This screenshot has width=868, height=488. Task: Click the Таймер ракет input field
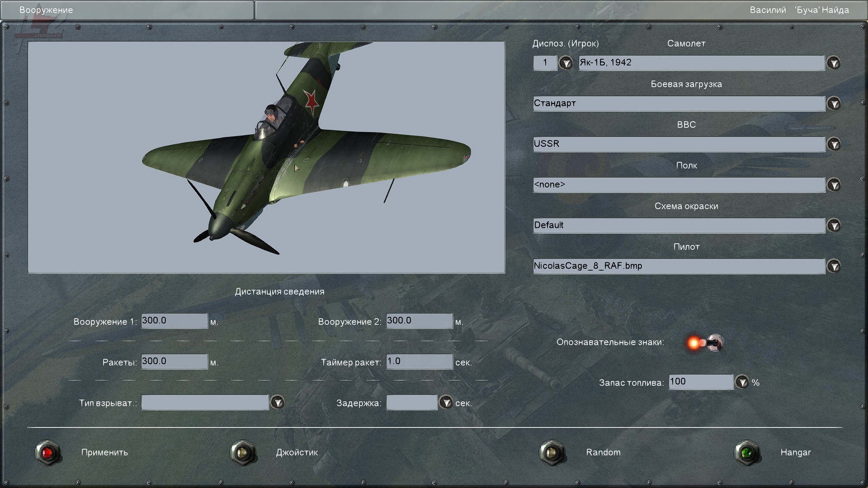click(419, 361)
